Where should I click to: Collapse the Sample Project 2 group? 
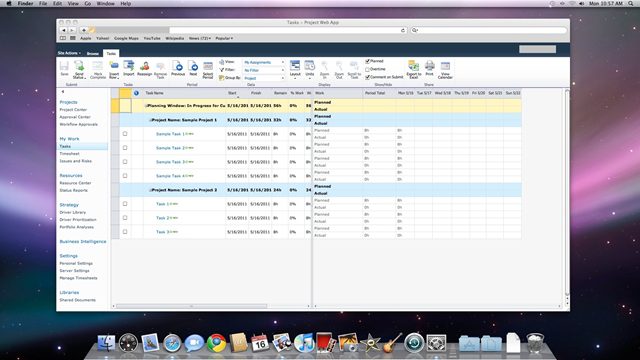coord(151,190)
